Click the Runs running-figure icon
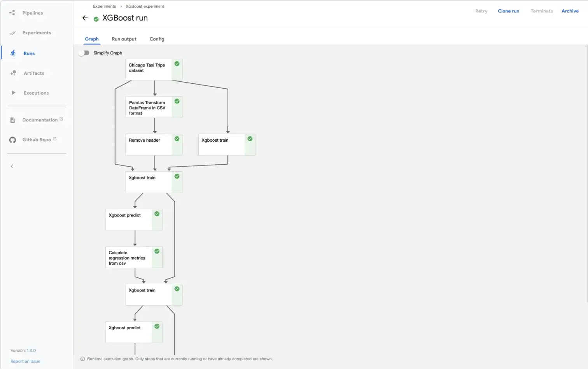 coord(13,53)
